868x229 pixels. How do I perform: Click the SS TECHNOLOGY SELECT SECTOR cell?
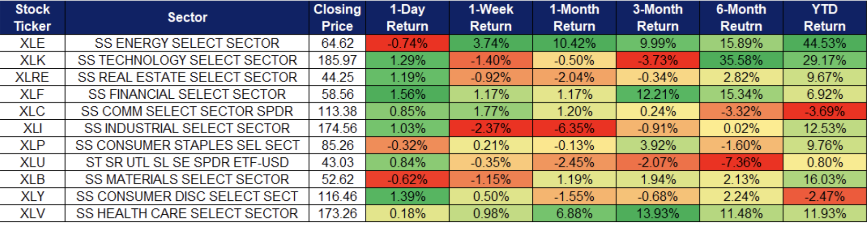pyautogui.click(x=187, y=61)
